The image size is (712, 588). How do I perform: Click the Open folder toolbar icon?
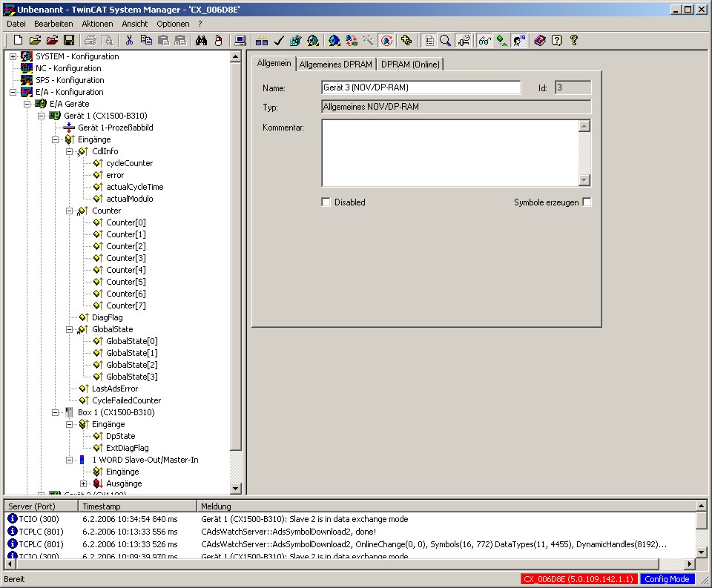click(35, 40)
